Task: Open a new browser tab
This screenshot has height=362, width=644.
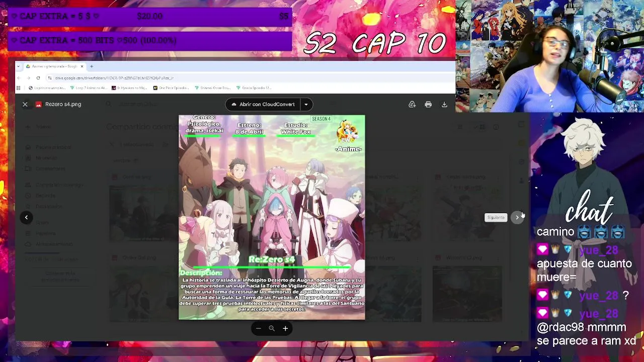Action: (x=92, y=66)
